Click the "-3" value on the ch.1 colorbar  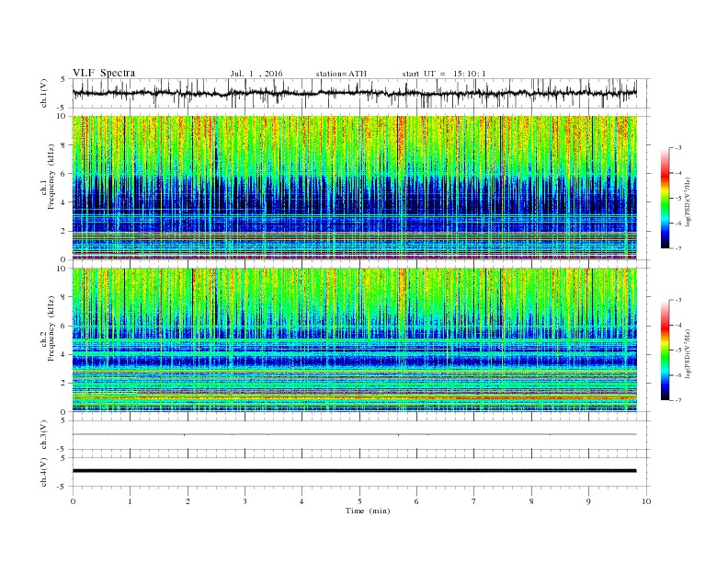point(677,148)
